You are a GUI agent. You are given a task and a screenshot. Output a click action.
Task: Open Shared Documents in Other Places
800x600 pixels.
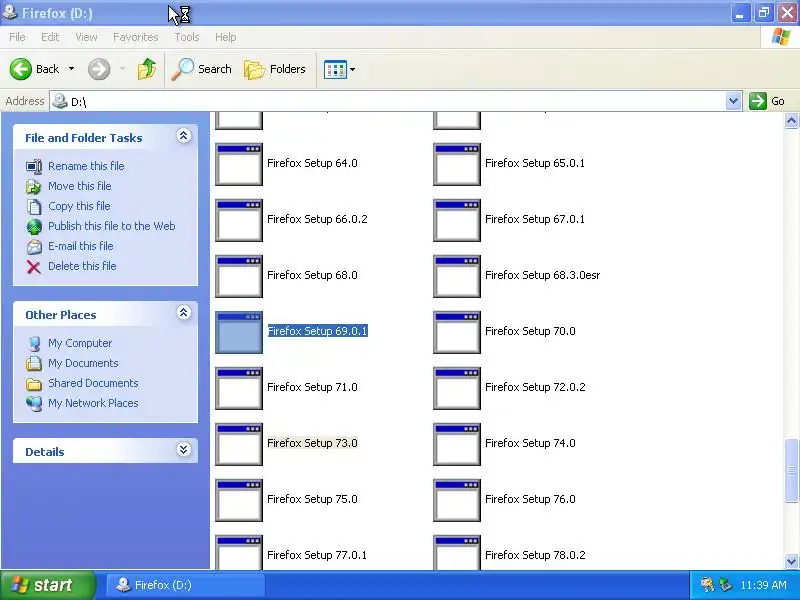(93, 383)
